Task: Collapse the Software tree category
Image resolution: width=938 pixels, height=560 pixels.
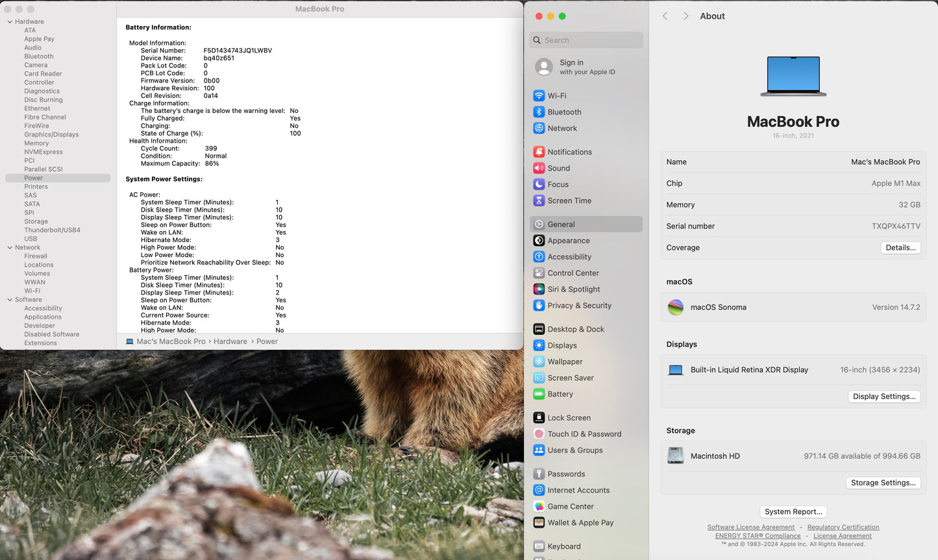Action: pyautogui.click(x=10, y=300)
